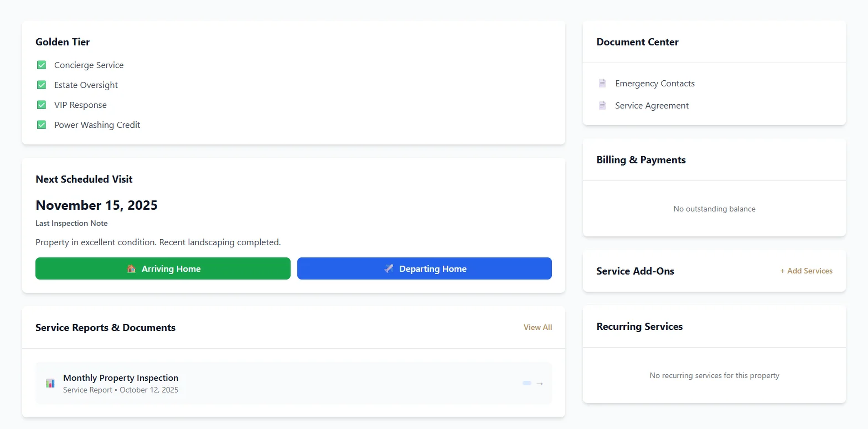This screenshot has height=429, width=868.
Task: Click the right arrow on the inspection report row
Action: 540,383
